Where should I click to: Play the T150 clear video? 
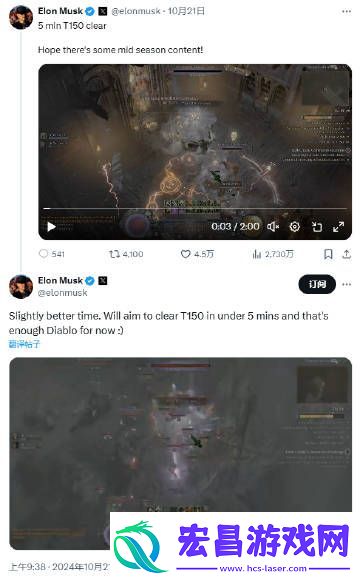(51, 226)
